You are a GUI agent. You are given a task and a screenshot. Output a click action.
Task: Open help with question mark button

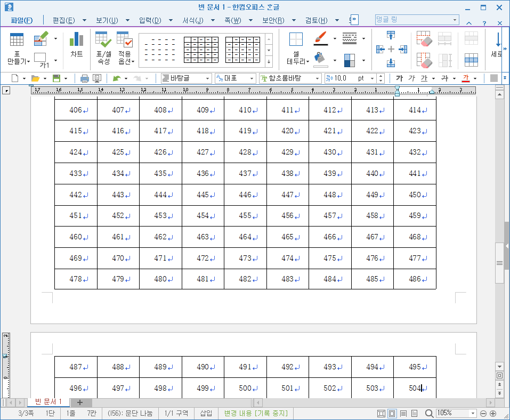pos(484,23)
